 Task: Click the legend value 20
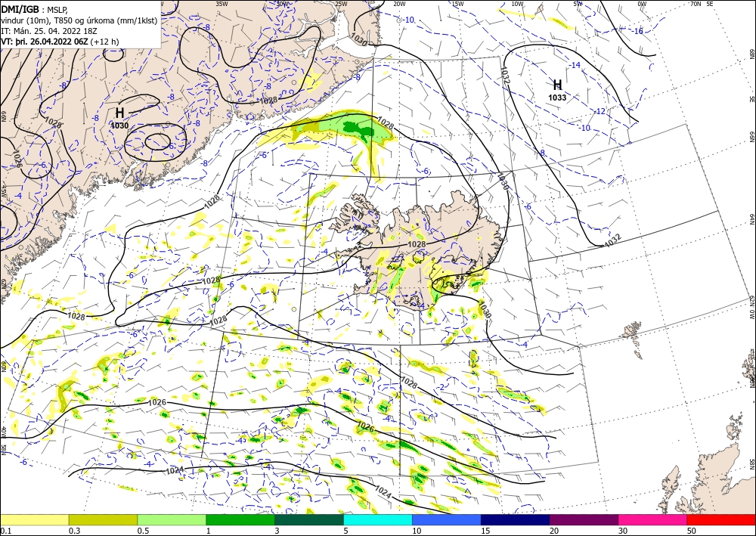(554, 531)
